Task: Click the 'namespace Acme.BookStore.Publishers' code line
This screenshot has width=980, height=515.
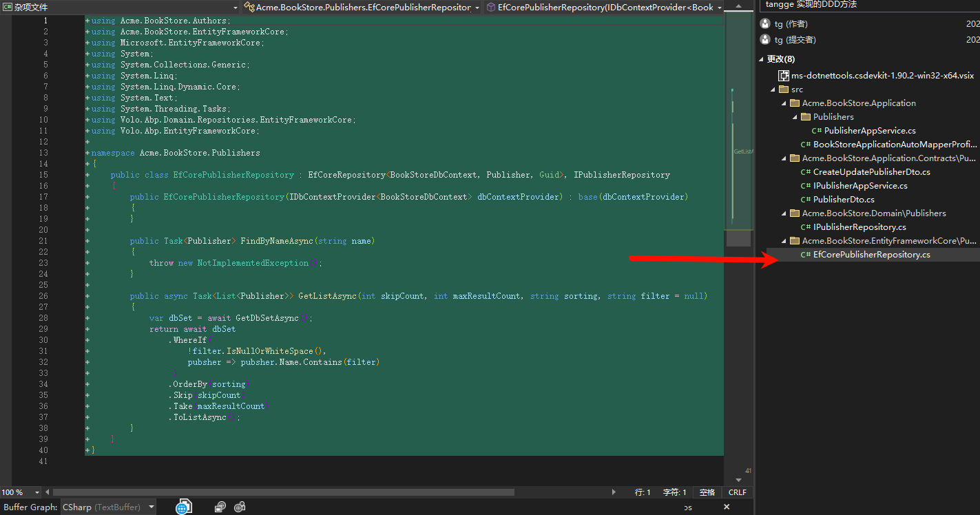Action: coord(176,153)
